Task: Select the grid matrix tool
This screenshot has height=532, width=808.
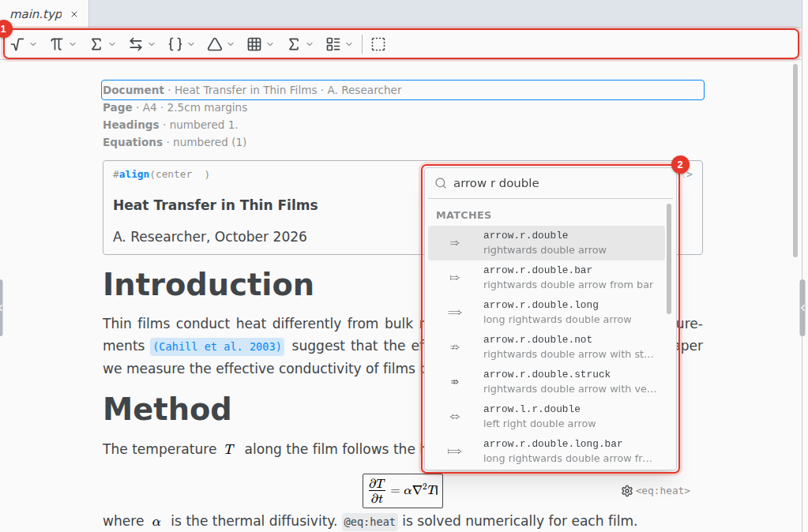Action: [x=254, y=44]
